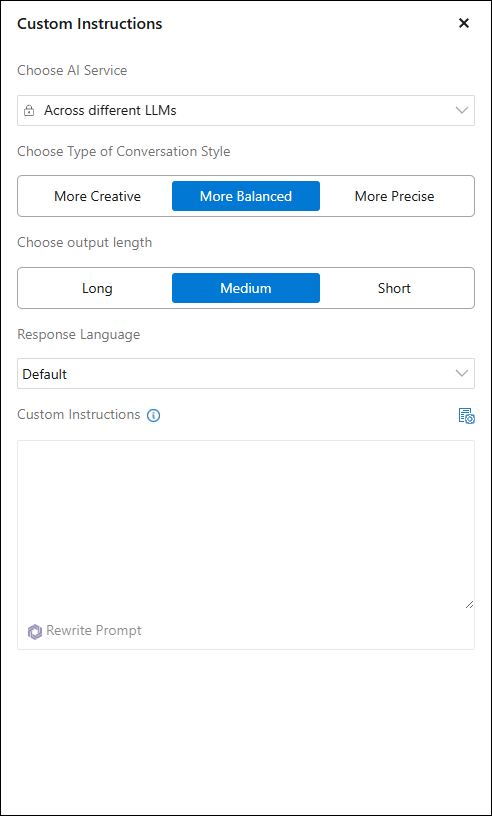Close the Custom Instructions panel
This screenshot has height=816, width=492.
point(463,23)
